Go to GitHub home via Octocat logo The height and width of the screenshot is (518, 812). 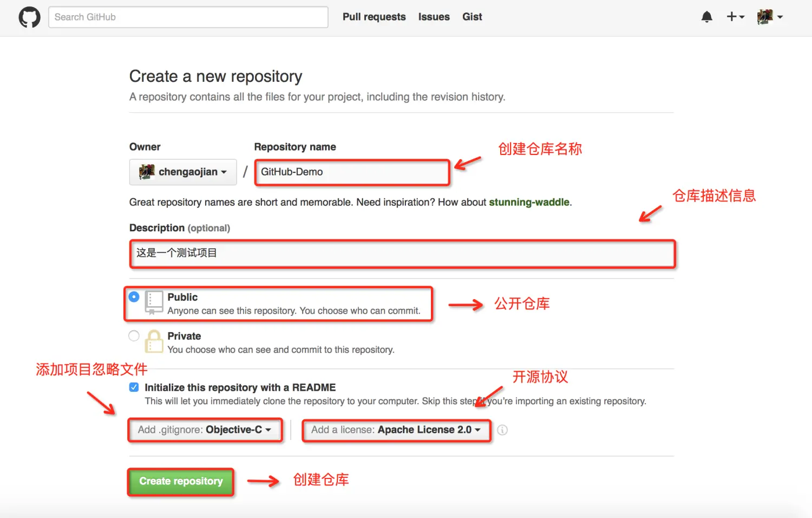[x=29, y=17]
